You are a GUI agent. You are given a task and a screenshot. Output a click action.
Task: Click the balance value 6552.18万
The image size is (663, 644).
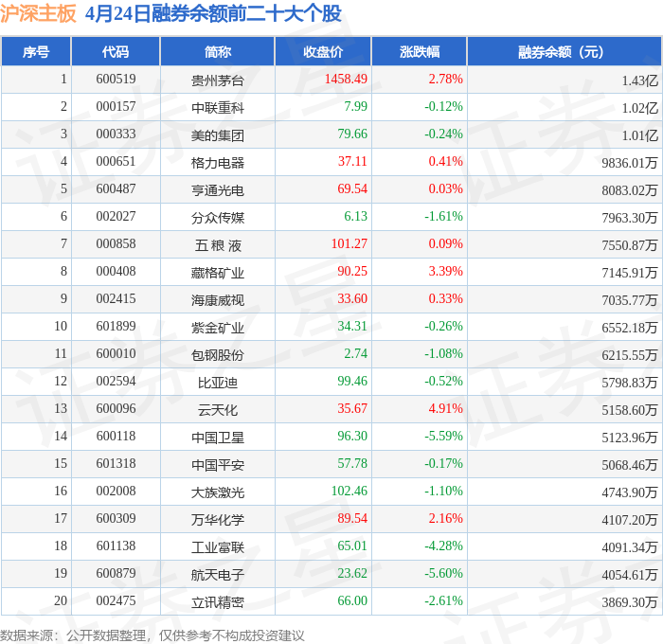(630, 328)
